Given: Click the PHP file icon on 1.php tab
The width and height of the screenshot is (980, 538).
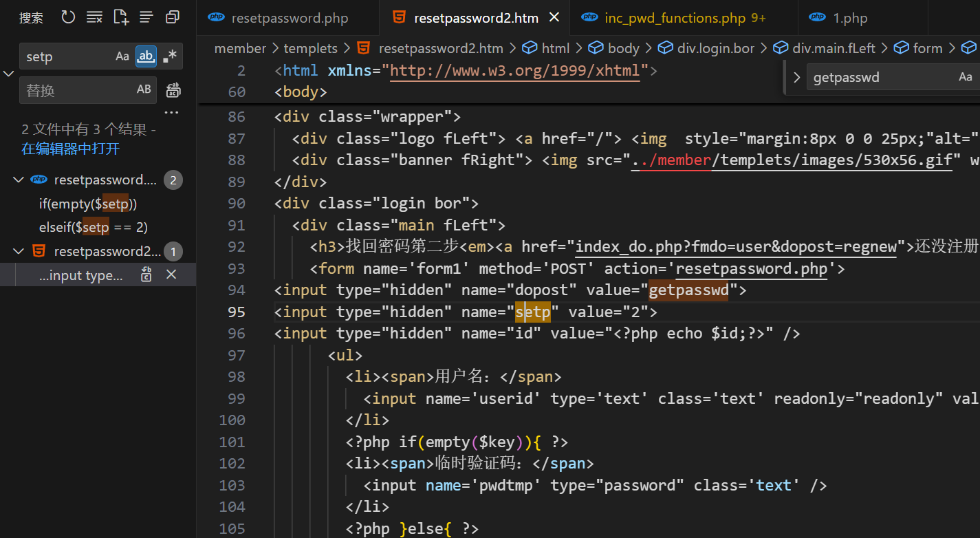Looking at the screenshot, I should [817, 18].
